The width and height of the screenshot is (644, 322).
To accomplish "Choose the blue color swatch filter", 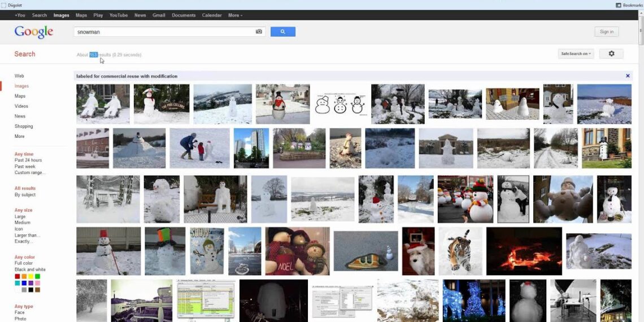I will point(24,283).
